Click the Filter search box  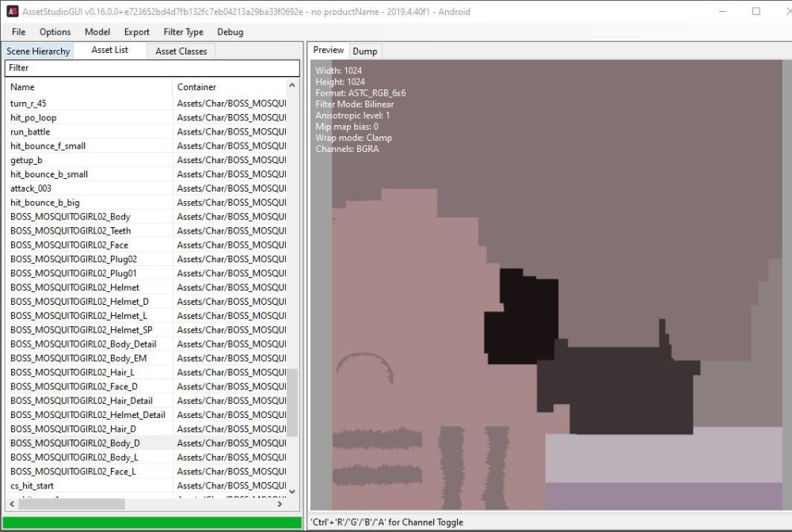click(150, 68)
